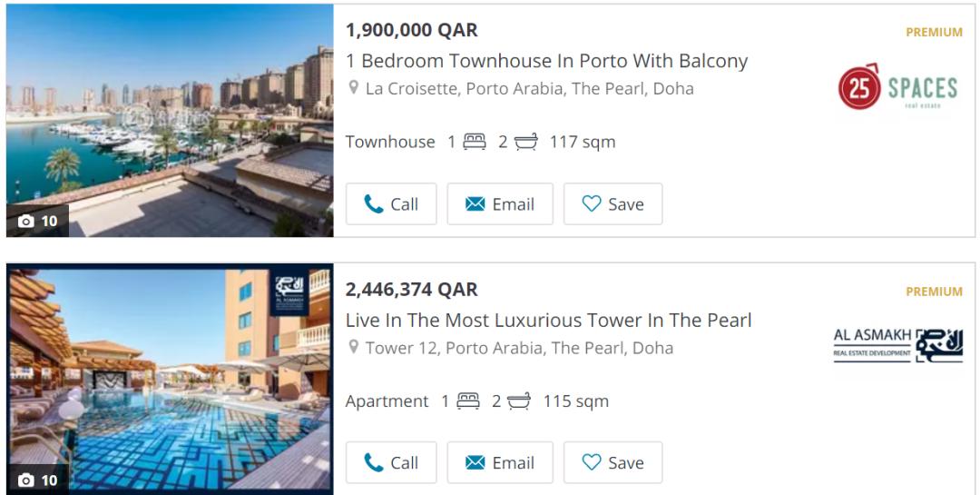Open '1 Bedroom Townhouse In Porto With Balcony'
This screenshot has height=495, width=980.
tap(546, 61)
